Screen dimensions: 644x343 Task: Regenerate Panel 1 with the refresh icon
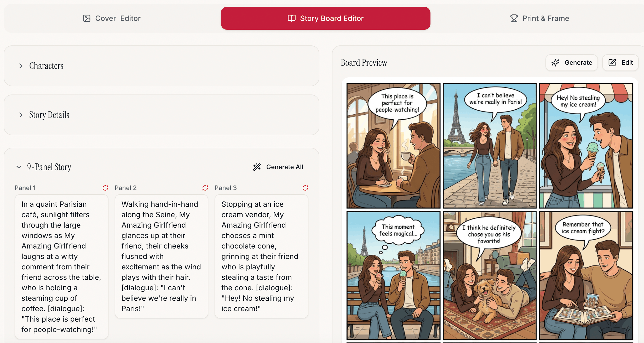105,188
